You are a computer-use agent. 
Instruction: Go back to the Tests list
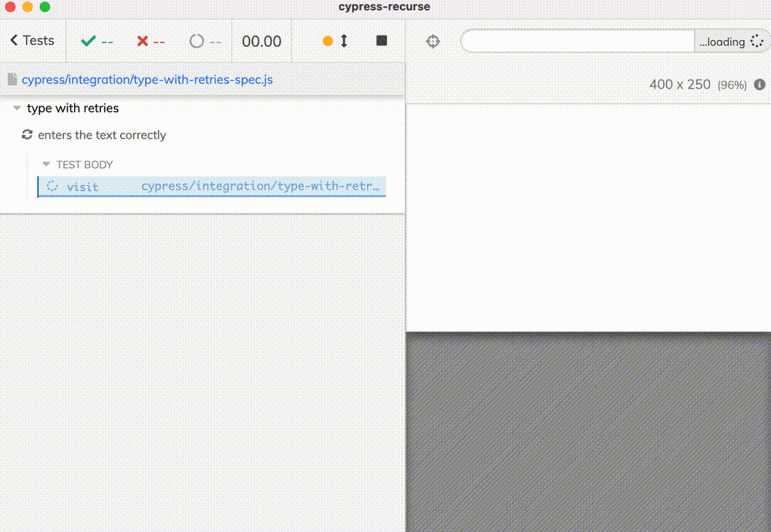(31, 40)
